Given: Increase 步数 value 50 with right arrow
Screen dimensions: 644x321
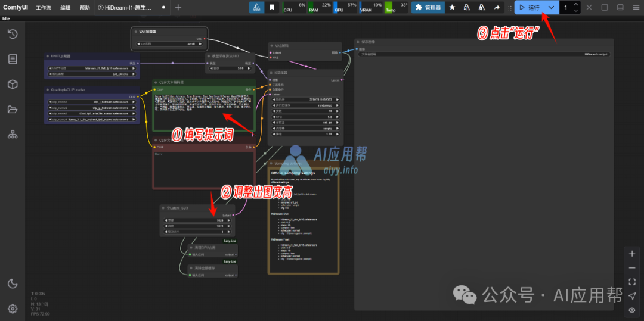Looking at the screenshot, I should [x=338, y=111].
